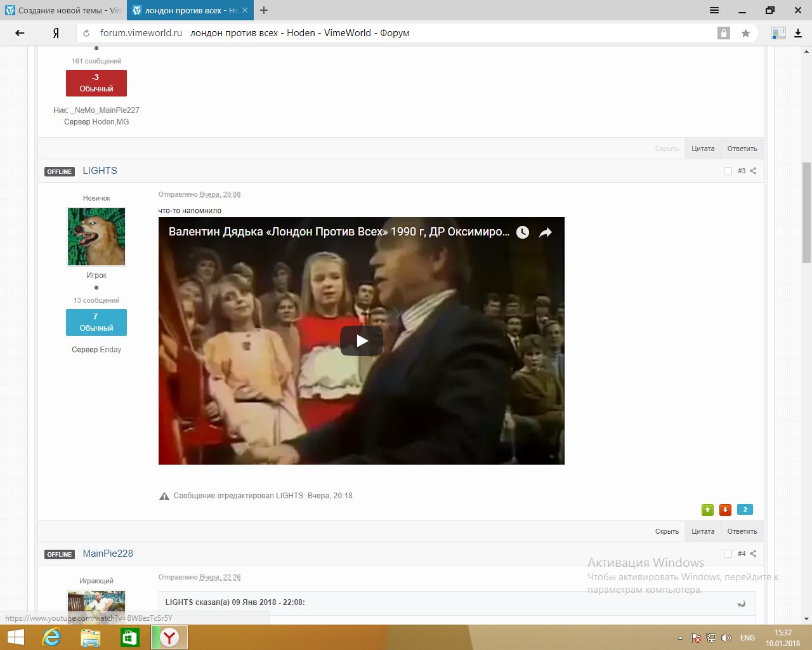Click the network tray icon
The height and width of the screenshot is (650, 812).
[x=711, y=638]
